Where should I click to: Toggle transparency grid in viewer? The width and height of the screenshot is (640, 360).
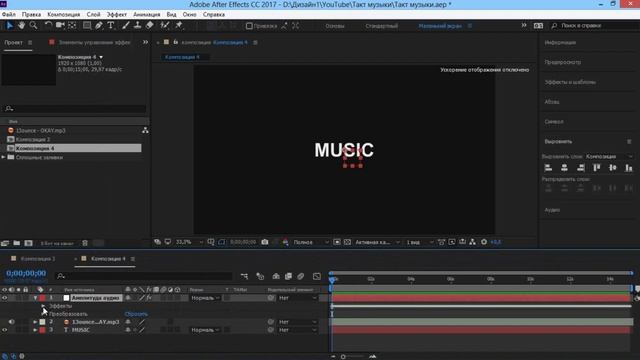tap(347, 242)
